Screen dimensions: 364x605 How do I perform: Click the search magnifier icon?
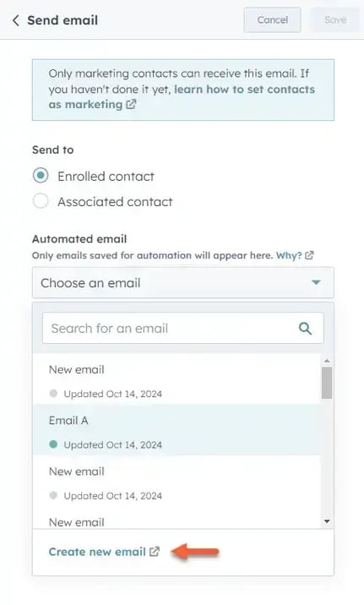305,329
